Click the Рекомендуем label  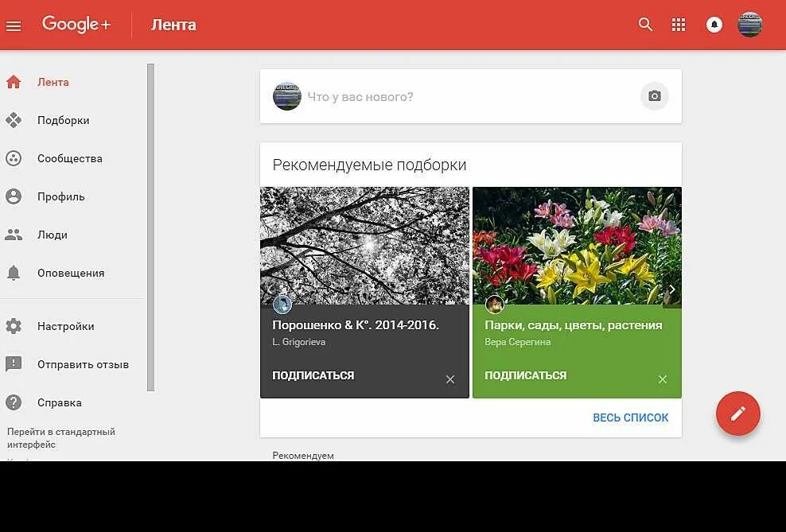coord(303,456)
